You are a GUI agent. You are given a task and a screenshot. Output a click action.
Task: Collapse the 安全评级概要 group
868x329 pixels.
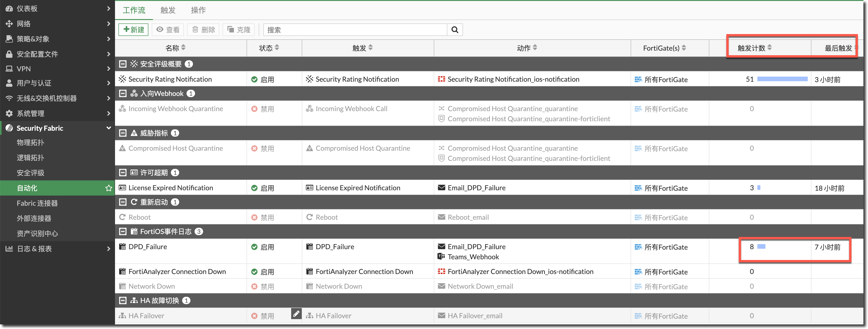tap(123, 64)
